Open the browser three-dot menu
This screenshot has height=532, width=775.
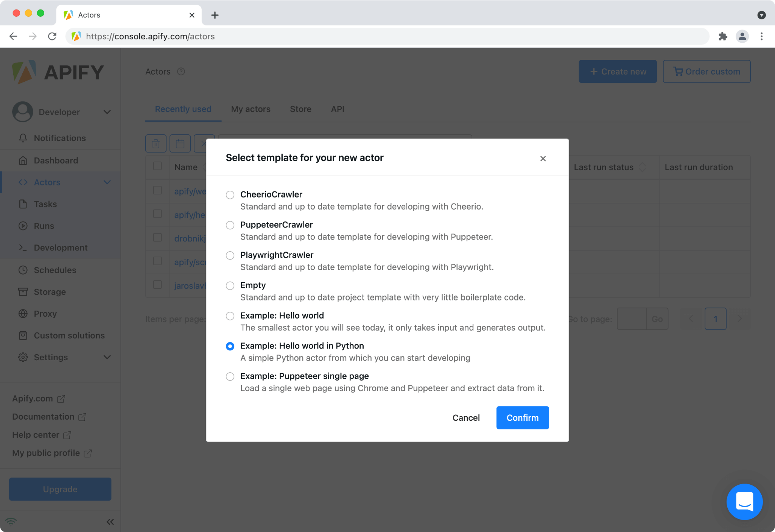point(762,36)
